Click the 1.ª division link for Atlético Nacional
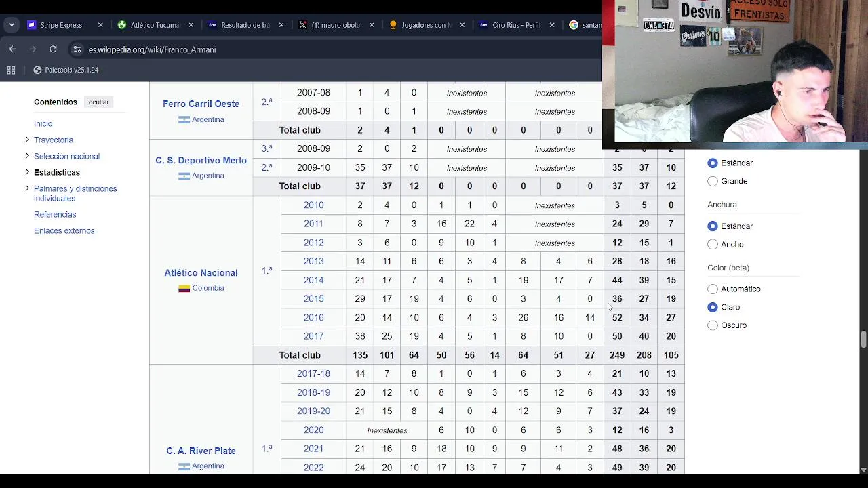This screenshot has height=488, width=868. point(267,270)
